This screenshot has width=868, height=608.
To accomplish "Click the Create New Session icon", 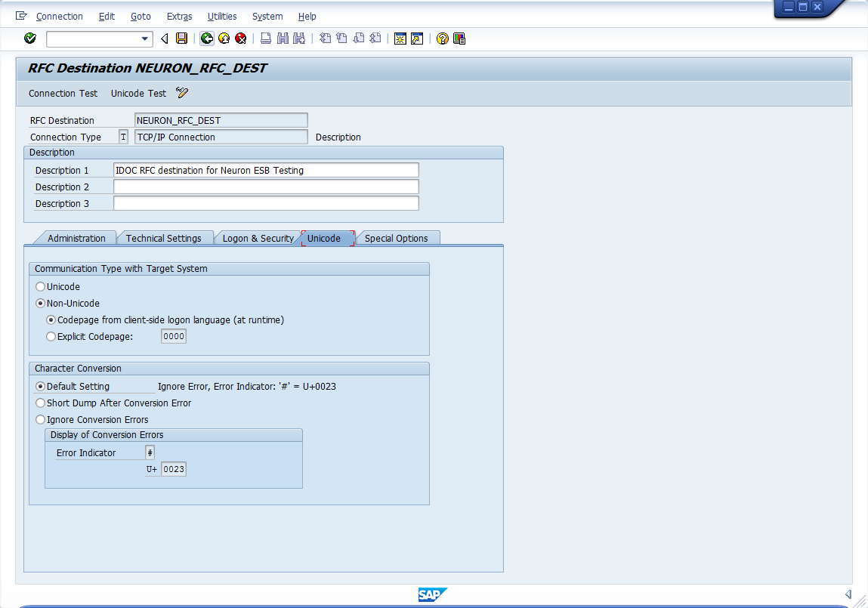I will tap(400, 39).
